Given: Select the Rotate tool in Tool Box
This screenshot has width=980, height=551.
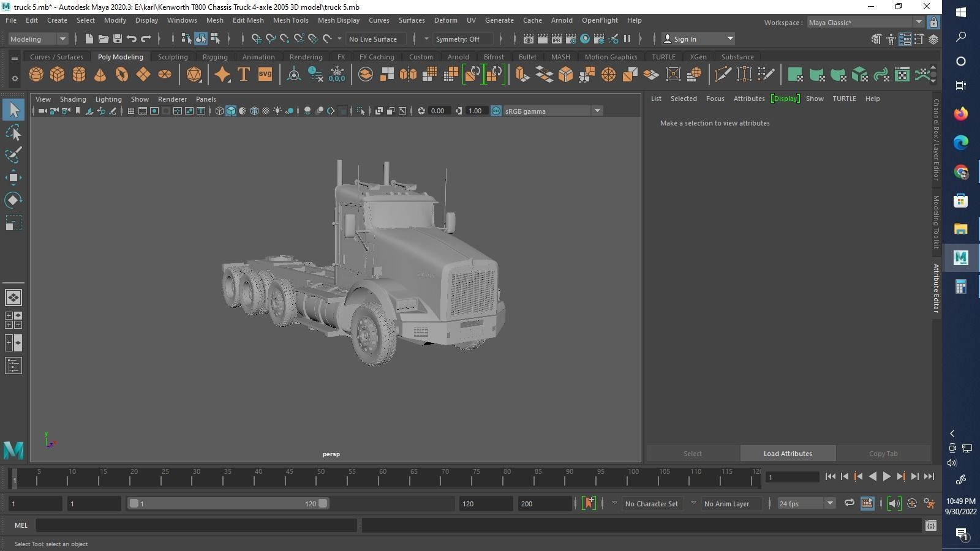Looking at the screenshot, I should [x=13, y=200].
